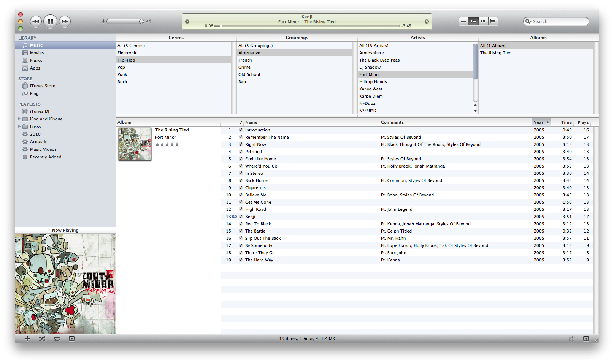614x364 pixels.
Task: Toggle the Ping sidebar button
Action: click(x=586, y=339)
